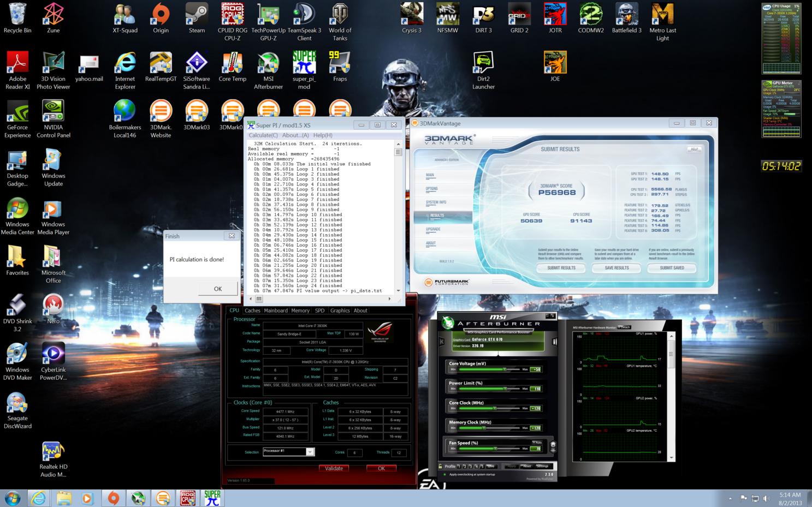Click the Hardware Monitor vertical scrollbar

click(671, 396)
